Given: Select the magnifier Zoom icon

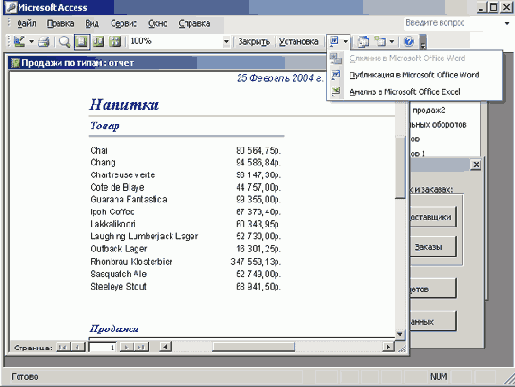Looking at the screenshot, I should [x=64, y=42].
